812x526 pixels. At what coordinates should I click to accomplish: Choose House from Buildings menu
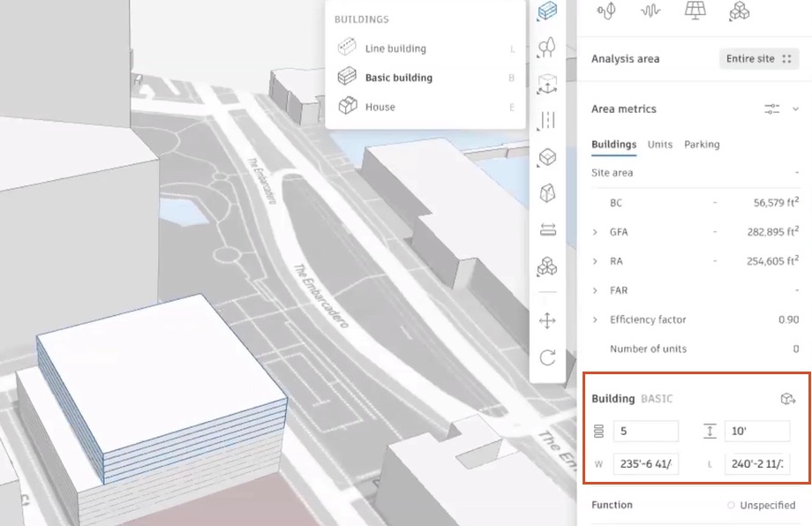click(425, 107)
